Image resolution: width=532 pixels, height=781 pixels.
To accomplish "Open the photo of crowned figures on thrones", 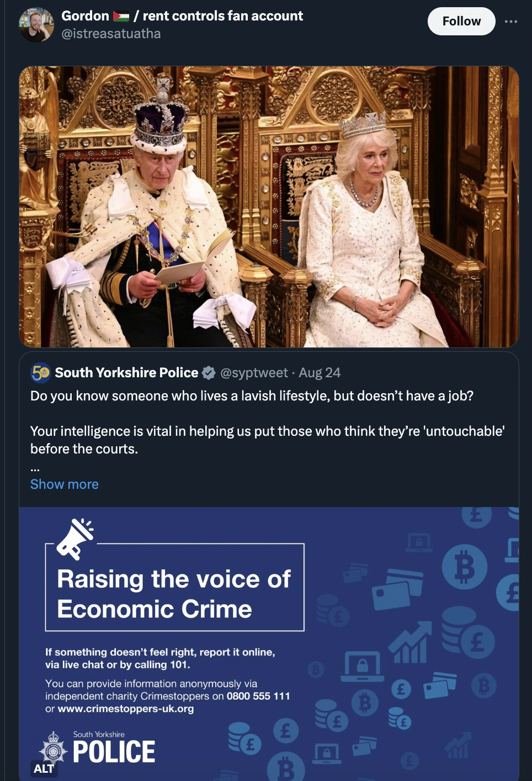I will point(269,207).
